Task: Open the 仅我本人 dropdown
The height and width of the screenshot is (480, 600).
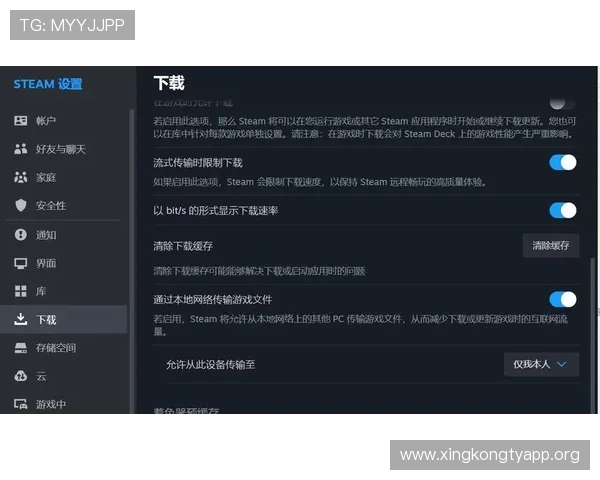Action: [541, 364]
